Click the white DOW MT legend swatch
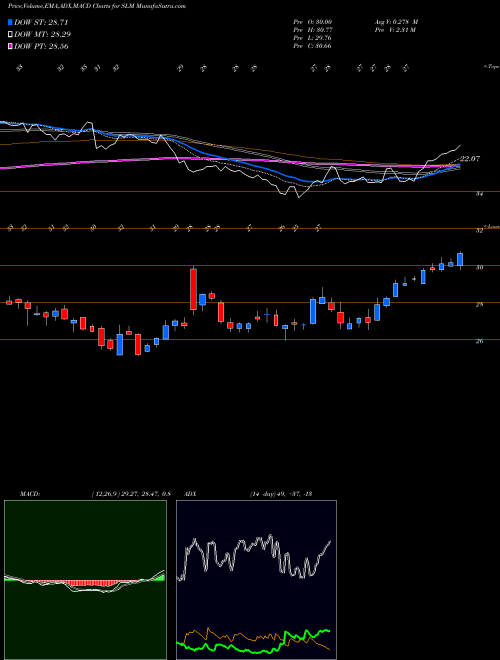 11,35
